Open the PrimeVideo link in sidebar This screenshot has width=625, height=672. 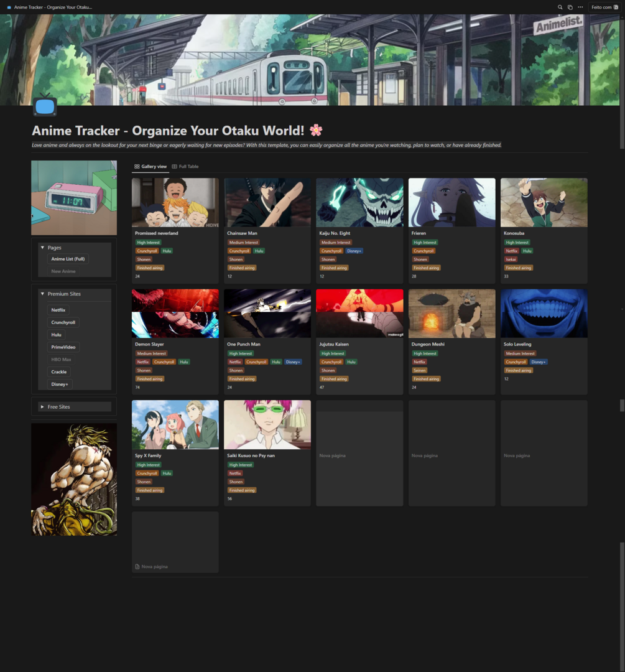click(63, 348)
